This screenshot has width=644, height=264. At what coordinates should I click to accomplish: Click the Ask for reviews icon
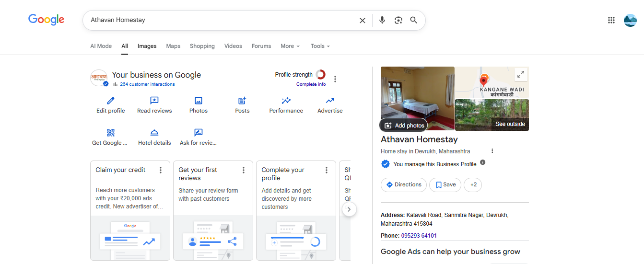coord(199,133)
